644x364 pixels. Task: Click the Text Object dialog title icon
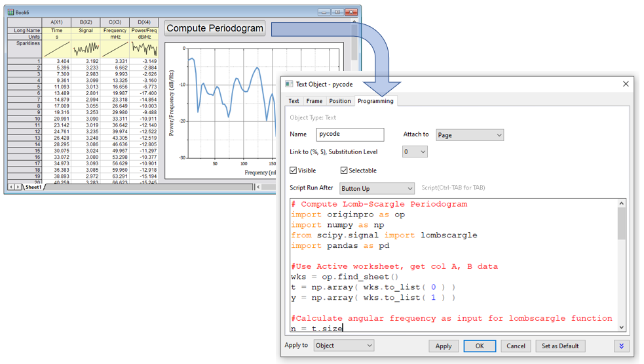pos(289,84)
